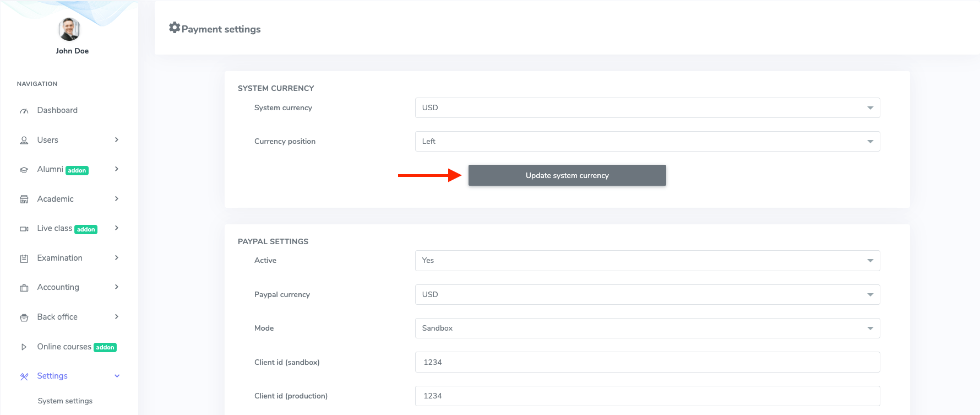
Task: Expand the Users submenu chevron
Action: [117, 140]
